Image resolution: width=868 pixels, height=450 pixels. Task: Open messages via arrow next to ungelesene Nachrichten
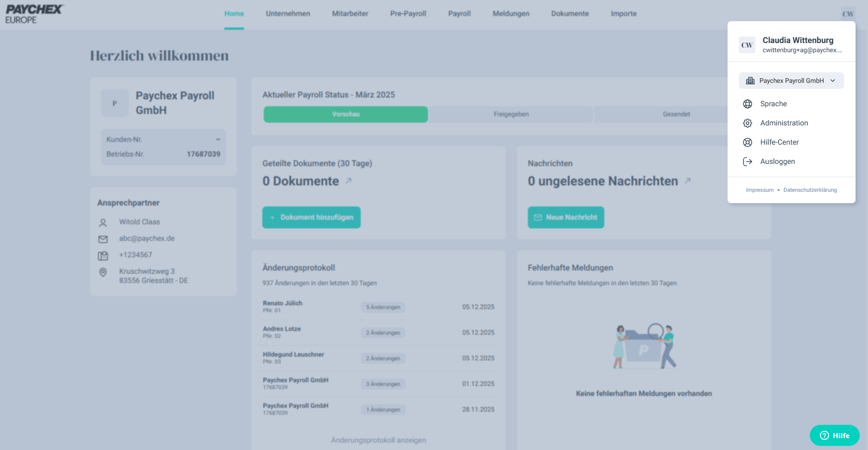(688, 181)
